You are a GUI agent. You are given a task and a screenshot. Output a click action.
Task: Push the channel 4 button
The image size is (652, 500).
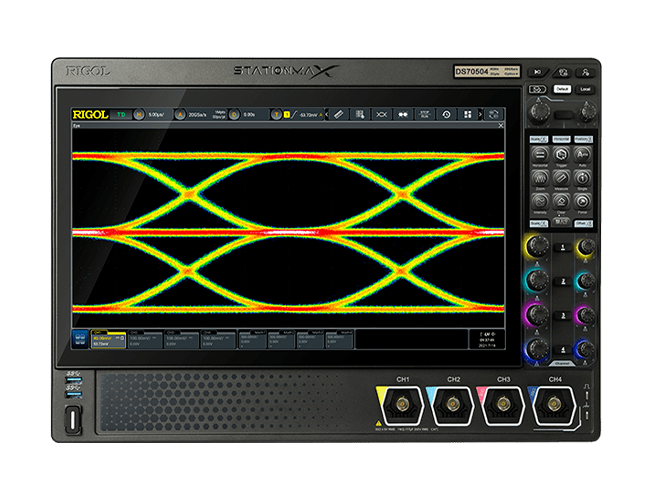(563, 350)
